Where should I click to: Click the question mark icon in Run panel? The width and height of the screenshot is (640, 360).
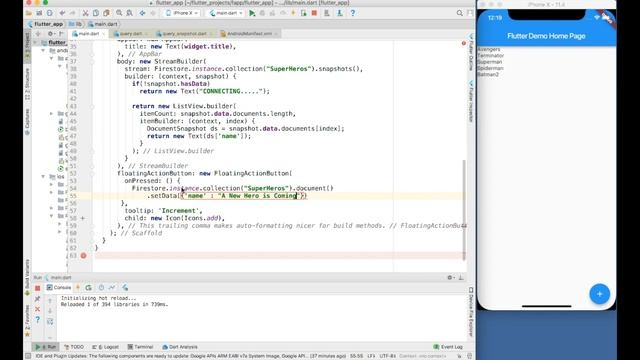pyautogui.click(x=38, y=320)
